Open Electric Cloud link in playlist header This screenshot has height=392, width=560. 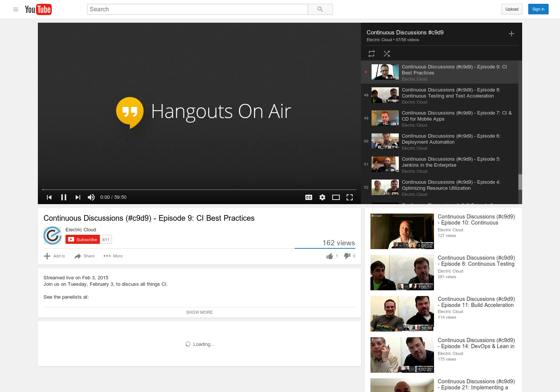[379, 40]
